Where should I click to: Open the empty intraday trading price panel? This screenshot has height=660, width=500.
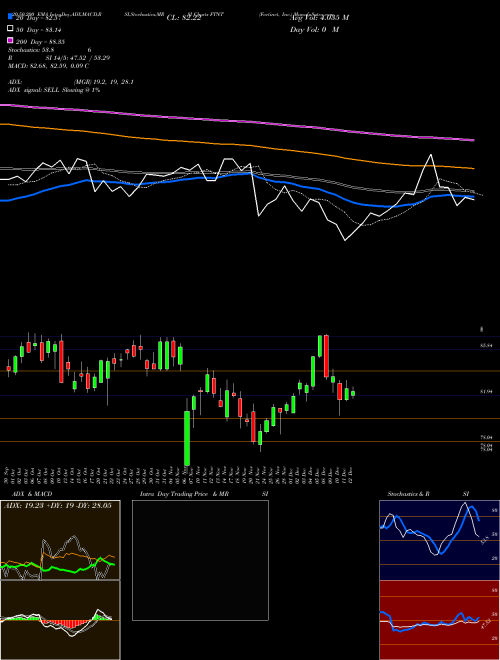click(x=200, y=560)
